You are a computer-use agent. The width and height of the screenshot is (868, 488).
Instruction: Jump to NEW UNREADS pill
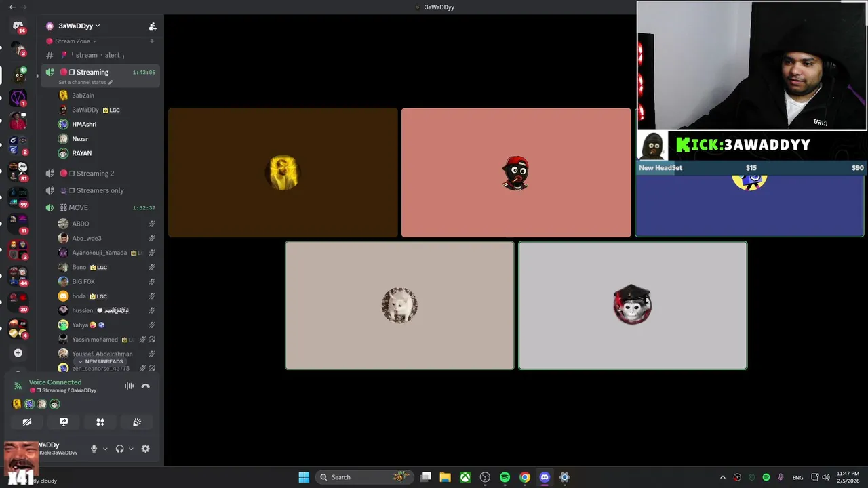click(x=100, y=361)
